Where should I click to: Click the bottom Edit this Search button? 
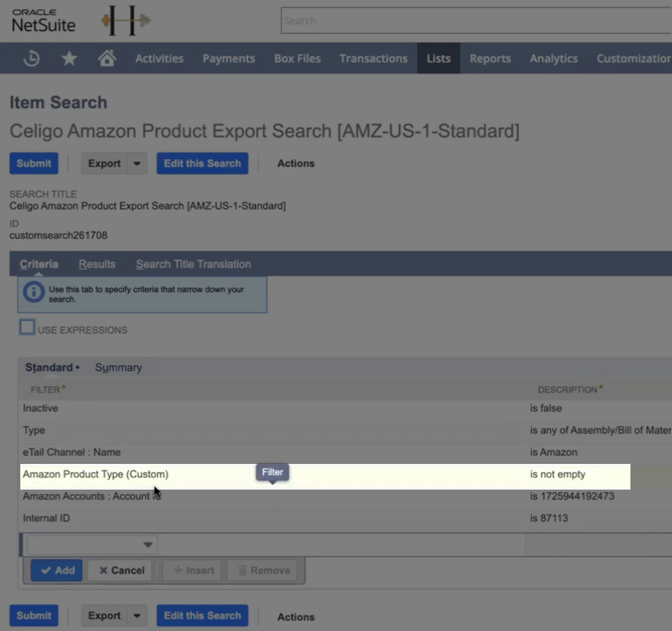pos(202,616)
